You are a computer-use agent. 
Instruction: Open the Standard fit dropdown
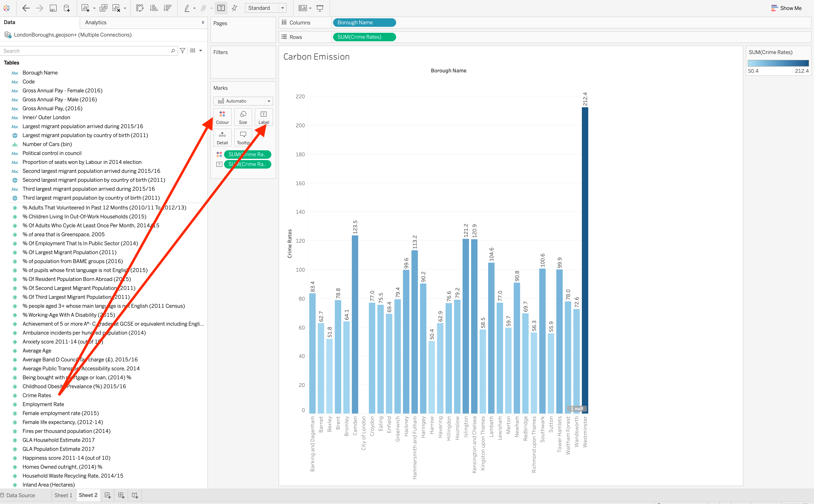[x=265, y=8]
